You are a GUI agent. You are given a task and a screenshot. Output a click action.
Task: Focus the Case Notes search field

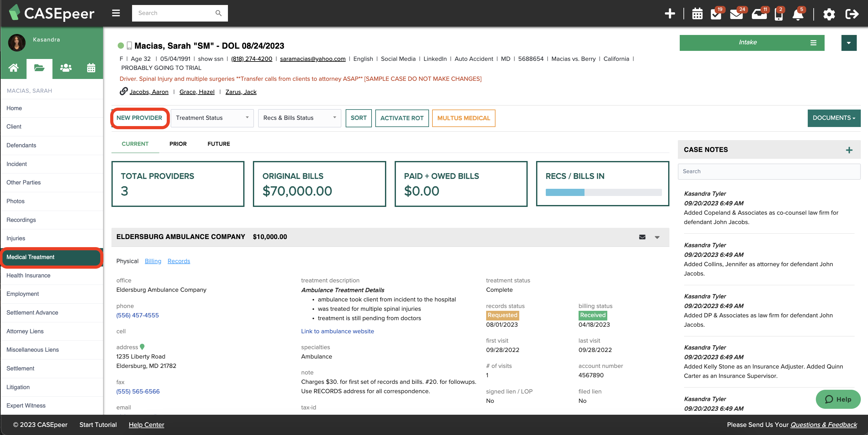[x=769, y=171]
